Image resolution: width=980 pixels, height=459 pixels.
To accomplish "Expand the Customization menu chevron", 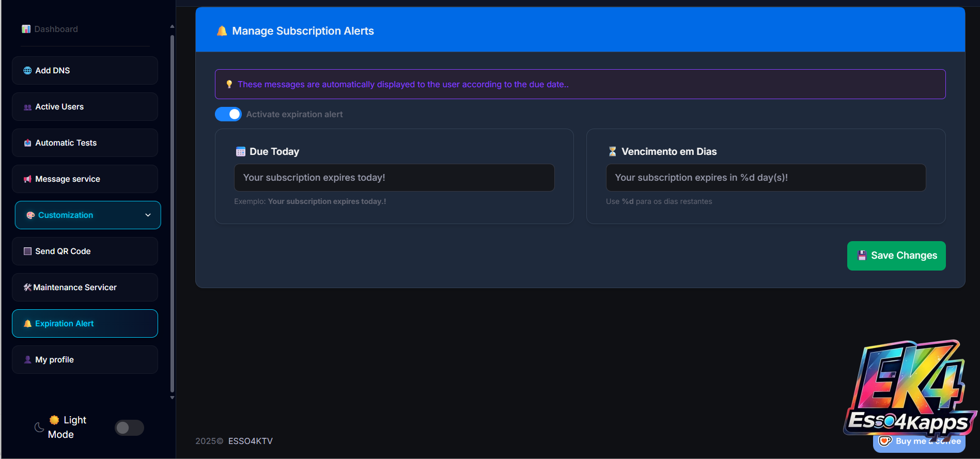I will pos(148,215).
